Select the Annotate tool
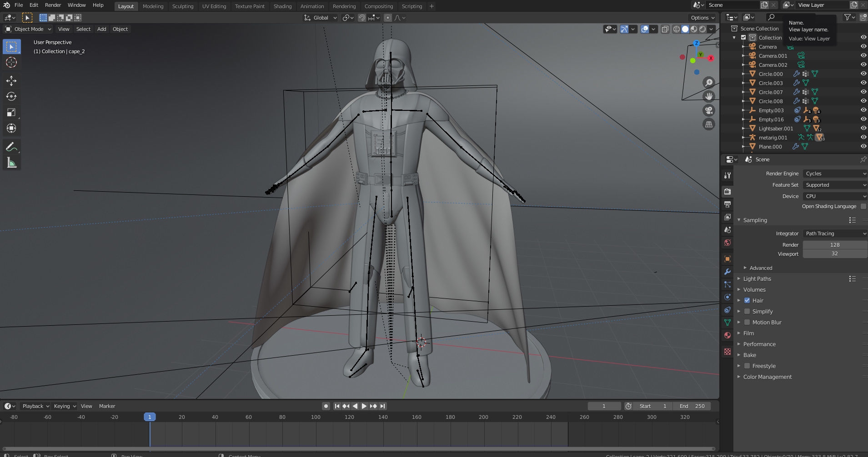 pos(11,147)
